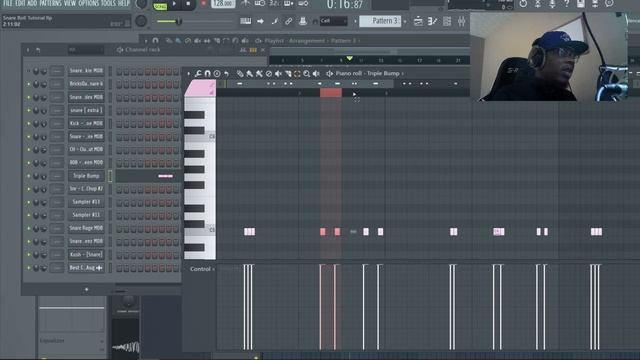Click the piano roll undo arrow icon
The image size is (640, 360).
pyautogui.click(x=226, y=73)
